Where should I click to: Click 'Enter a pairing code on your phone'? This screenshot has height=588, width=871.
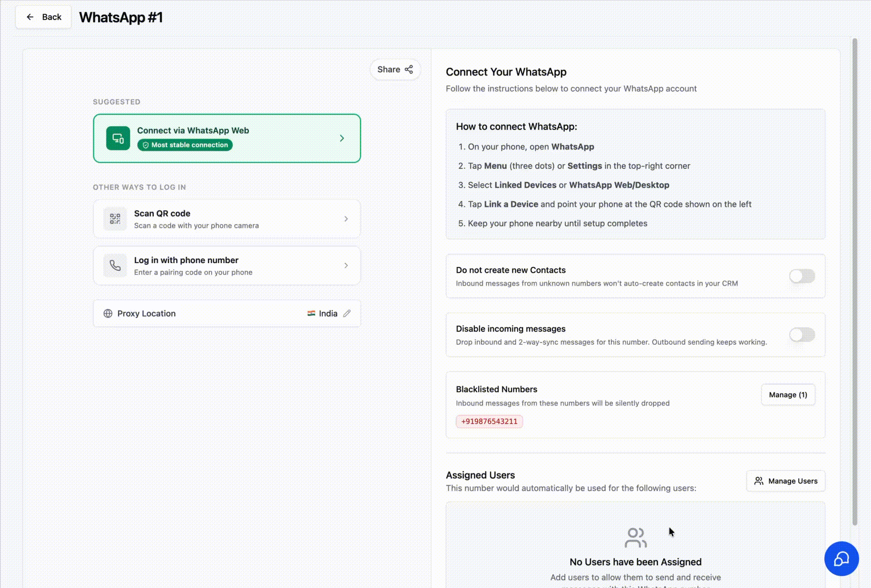pyautogui.click(x=193, y=272)
